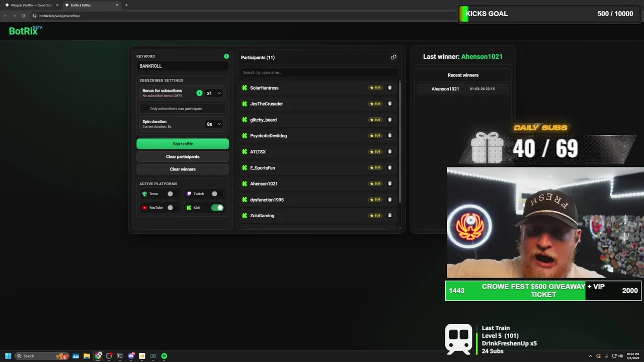Delete Ahenson1021 from participants list

coord(389,184)
